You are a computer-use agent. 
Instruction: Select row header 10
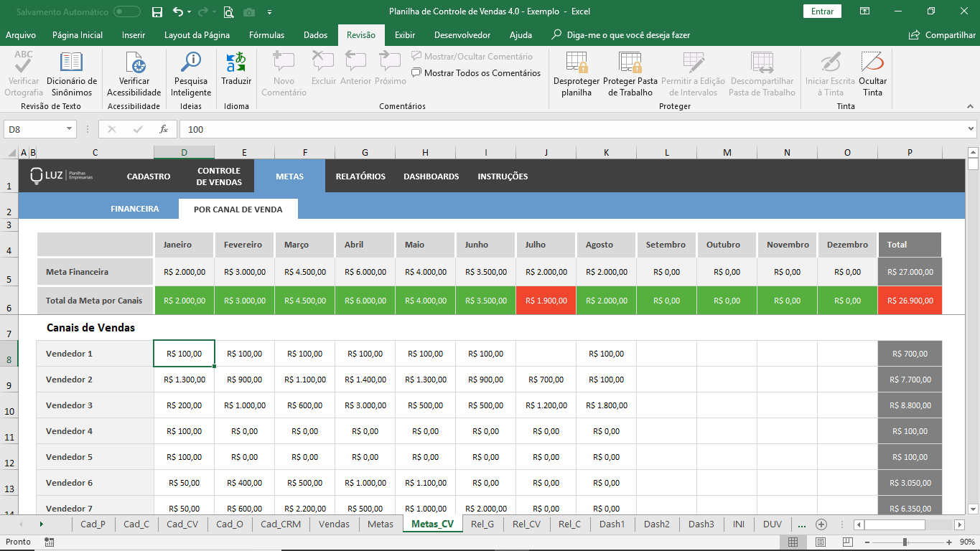tap(10, 405)
